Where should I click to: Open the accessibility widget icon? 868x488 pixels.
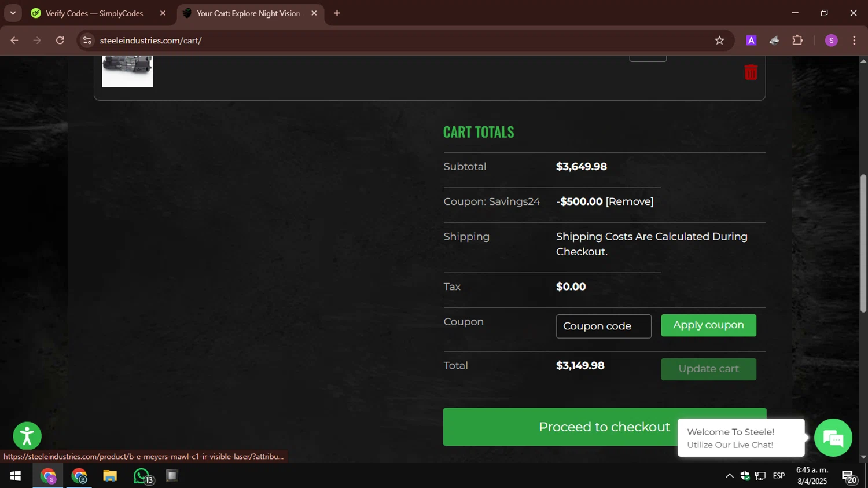(x=27, y=436)
